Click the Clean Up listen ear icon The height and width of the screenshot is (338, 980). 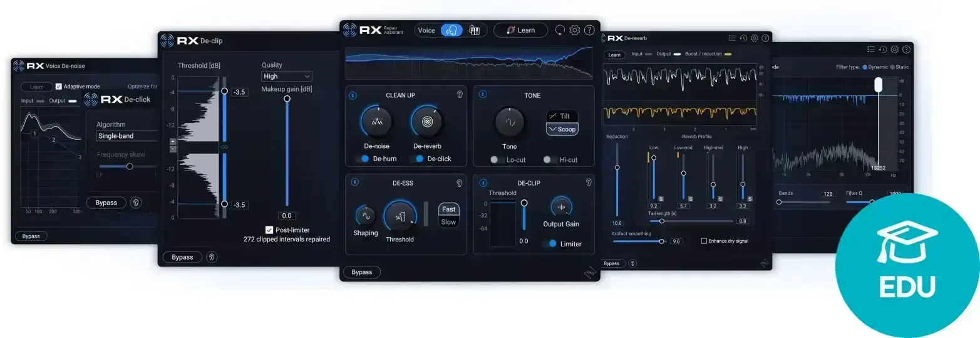point(460,95)
